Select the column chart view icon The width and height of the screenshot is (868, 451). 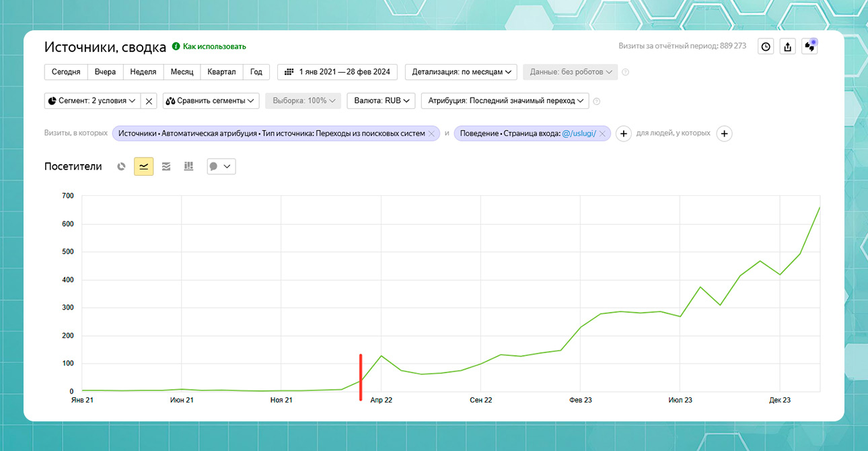(188, 166)
